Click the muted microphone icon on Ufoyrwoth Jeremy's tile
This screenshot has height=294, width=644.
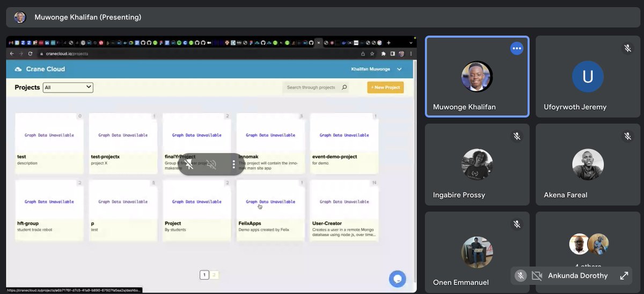point(627,48)
